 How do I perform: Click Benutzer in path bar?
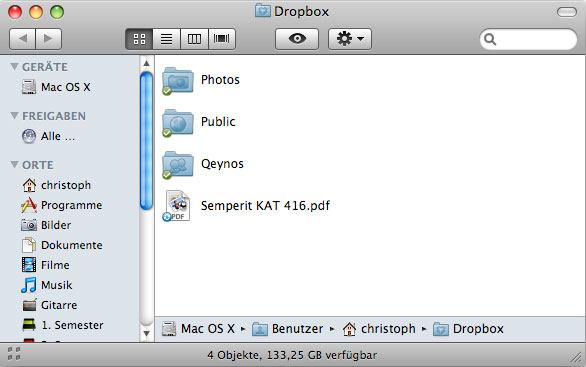point(288,329)
